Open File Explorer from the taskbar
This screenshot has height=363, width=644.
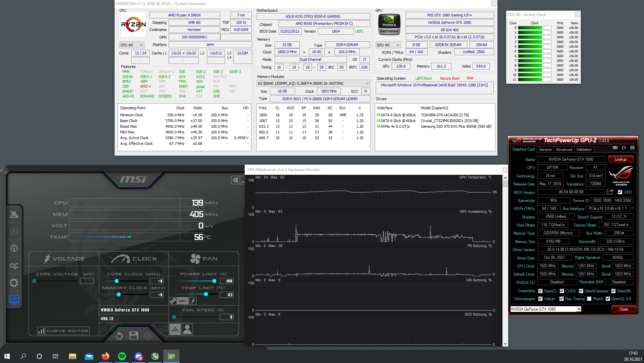[x=73, y=356]
